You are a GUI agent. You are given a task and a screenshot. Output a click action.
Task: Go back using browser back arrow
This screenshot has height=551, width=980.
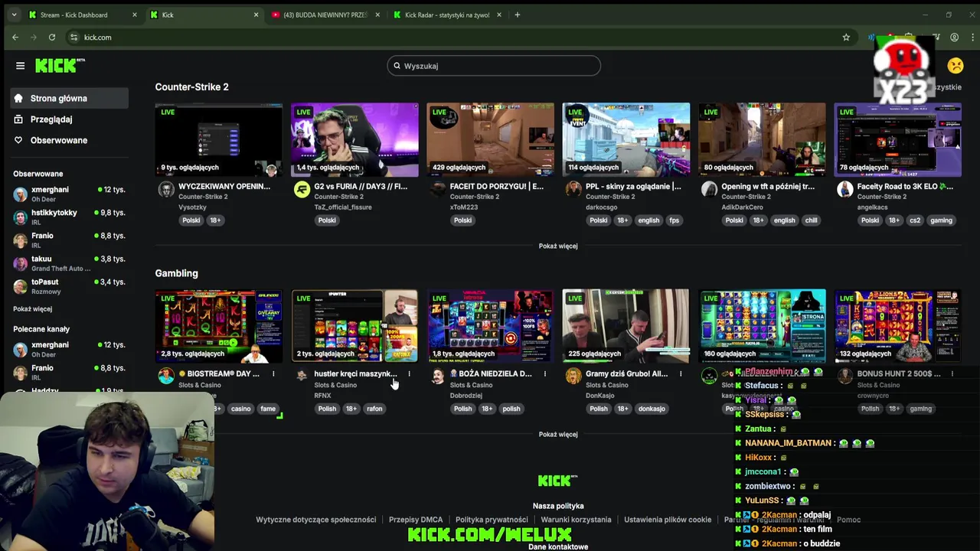point(15,37)
